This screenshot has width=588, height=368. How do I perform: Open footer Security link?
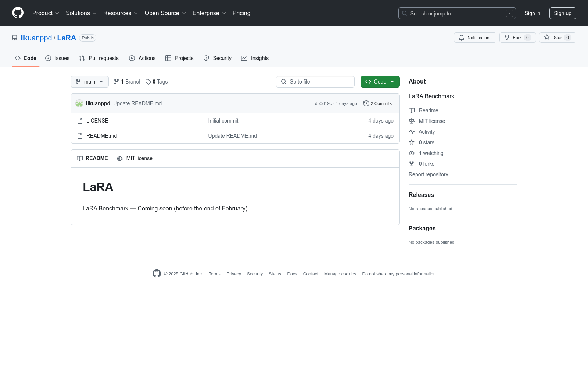point(255,274)
